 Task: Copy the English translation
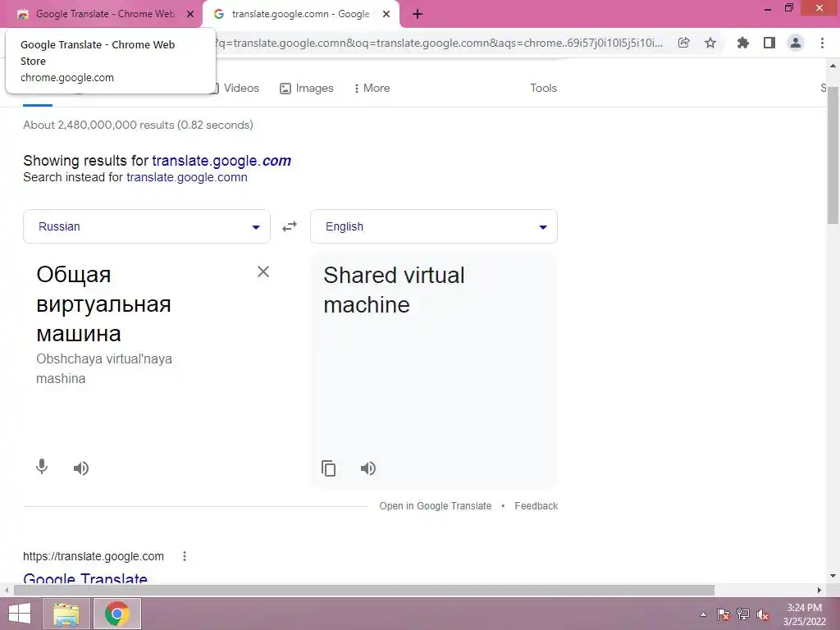click(328, 468)
